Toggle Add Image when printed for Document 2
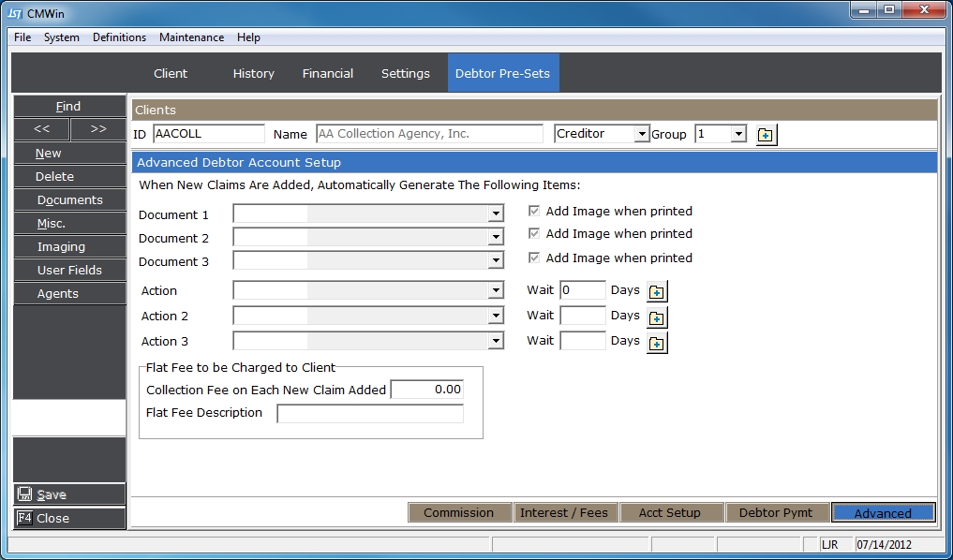 [x=534, y=234]
